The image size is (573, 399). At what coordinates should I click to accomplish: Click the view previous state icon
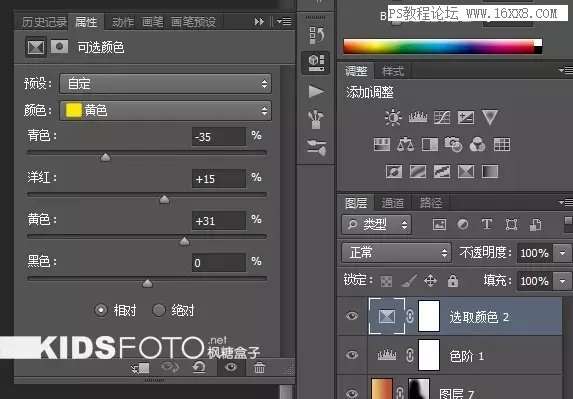tap(170, 367)
